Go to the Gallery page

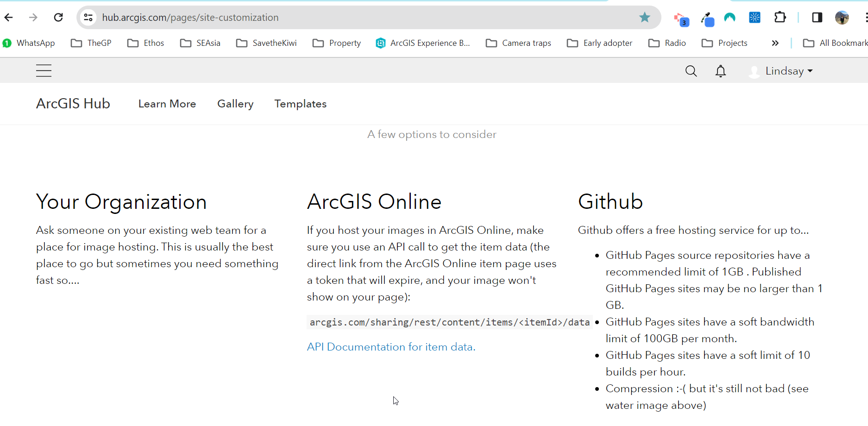click(x=235, y=104)
